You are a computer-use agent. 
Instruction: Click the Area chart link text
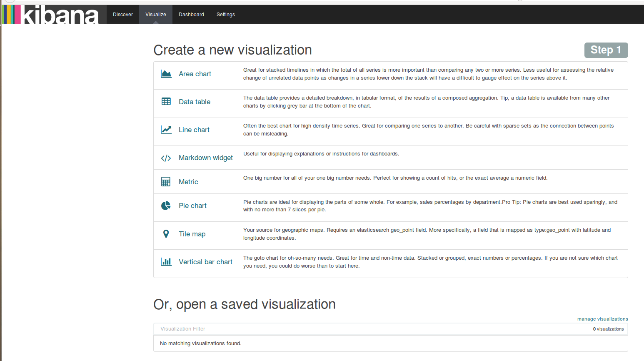pyautogui.click(x=195, y=74)
